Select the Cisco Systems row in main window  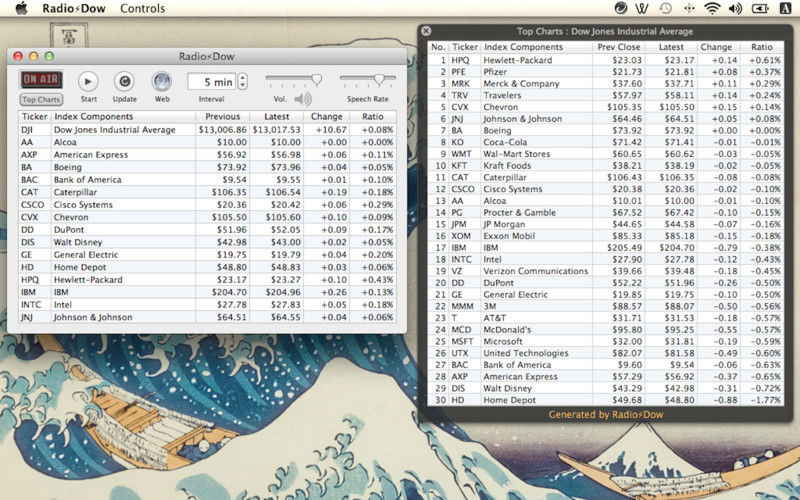pos(207,205)
